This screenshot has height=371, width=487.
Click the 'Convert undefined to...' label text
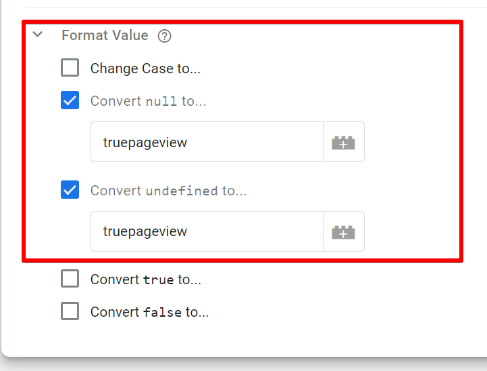coord(169,191)
